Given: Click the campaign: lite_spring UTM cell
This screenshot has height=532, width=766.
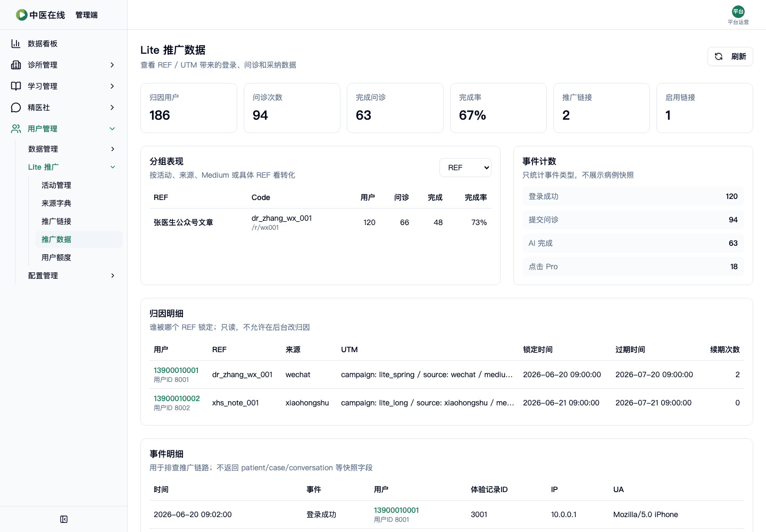Looking at the screenshot, I should (427, 375).
